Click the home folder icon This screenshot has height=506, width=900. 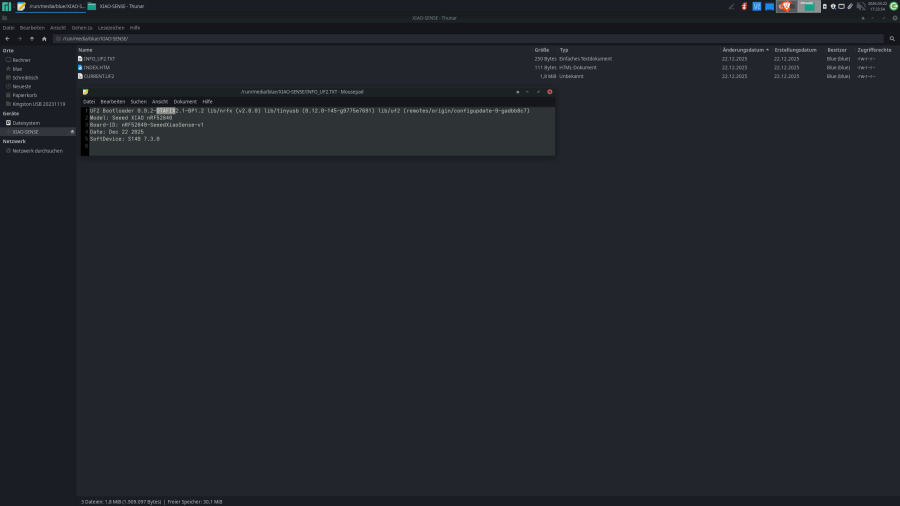(44, 38)
